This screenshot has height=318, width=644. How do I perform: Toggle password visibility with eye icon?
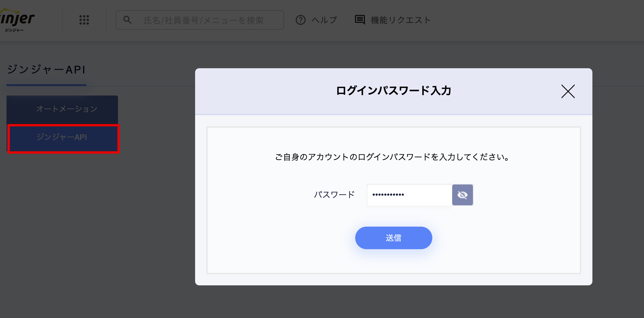(462, 195)
